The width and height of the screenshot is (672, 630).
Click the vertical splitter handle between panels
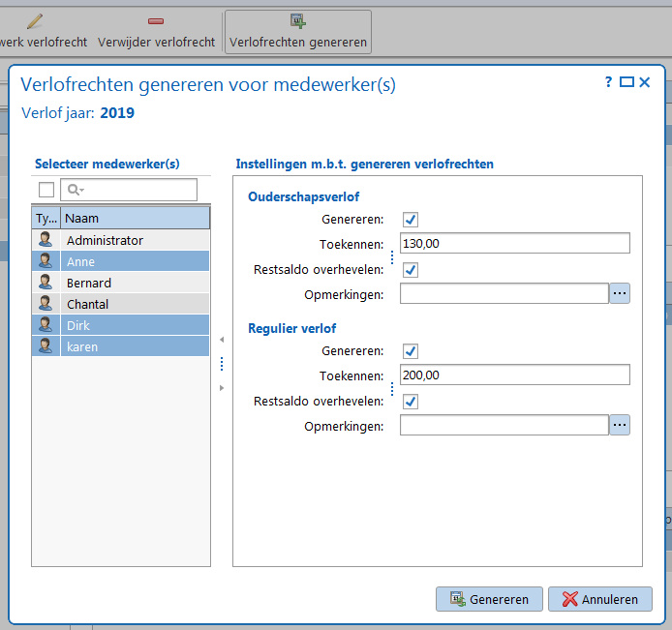point(222,364)
